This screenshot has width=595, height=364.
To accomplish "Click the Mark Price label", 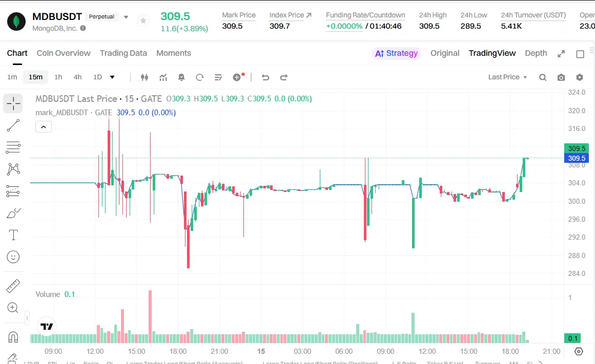I will [239, 15].
